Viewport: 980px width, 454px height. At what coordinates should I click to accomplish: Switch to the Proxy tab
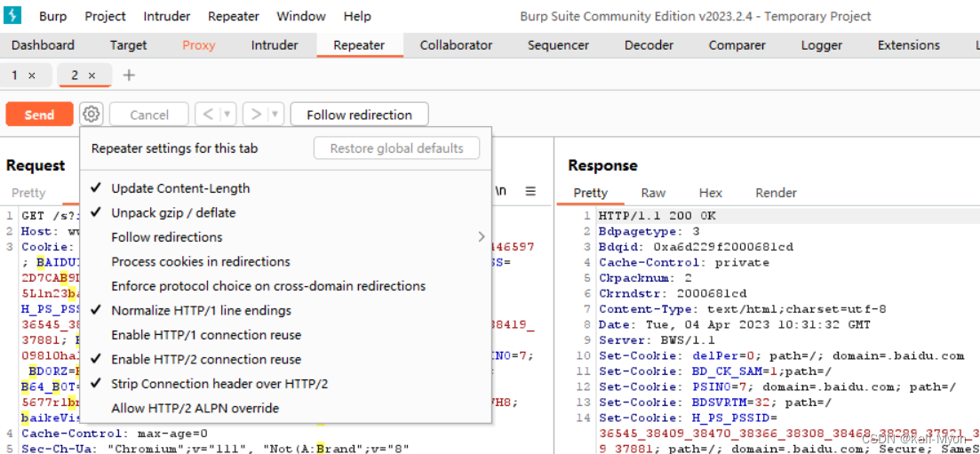[x=199, y=45]
